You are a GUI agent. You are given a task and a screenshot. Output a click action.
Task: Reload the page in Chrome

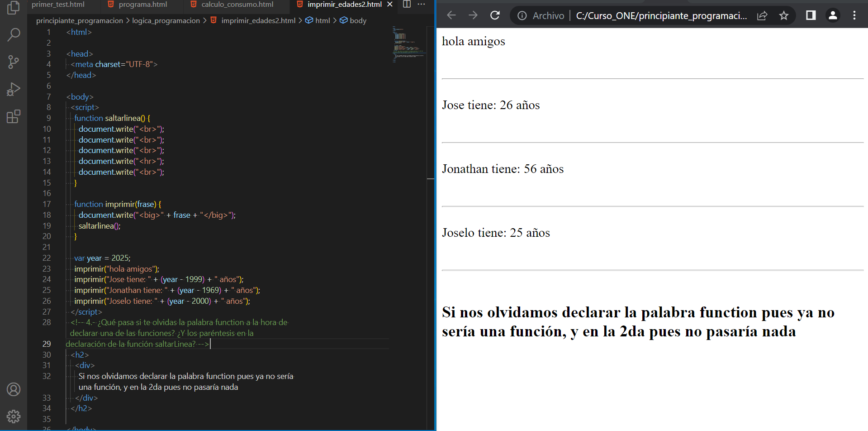coord(495,15)
